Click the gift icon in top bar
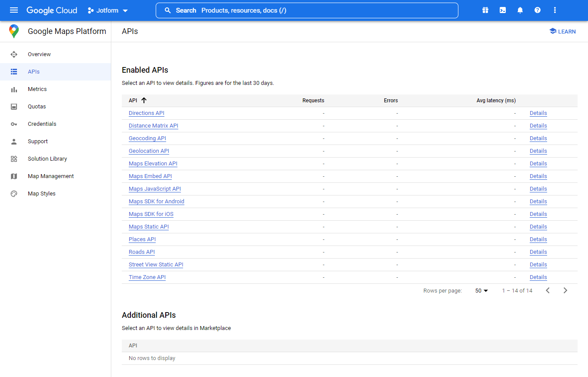The width and height of the screenshot is (588, 377). 485,10
